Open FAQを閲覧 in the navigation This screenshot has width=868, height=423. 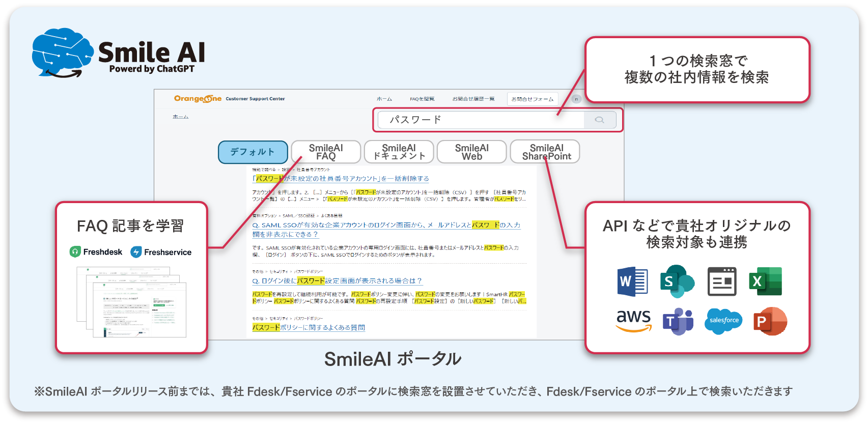tap(422, 99)
